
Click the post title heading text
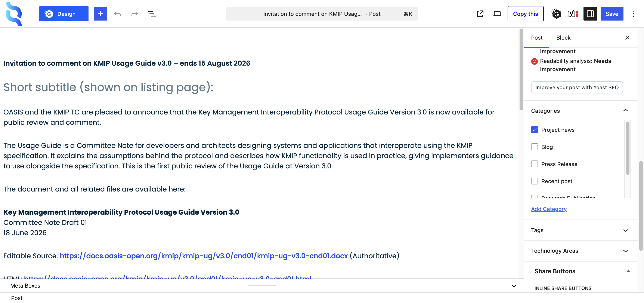(x=127, y=63)
